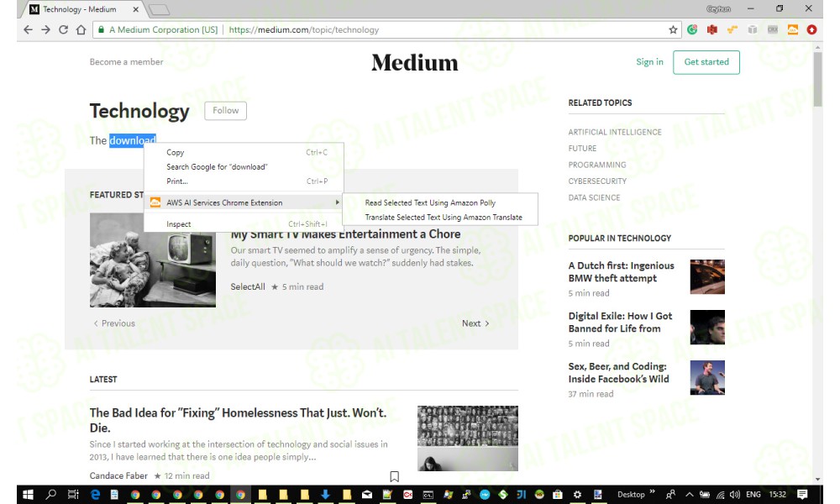Open the taskbar volume speaker icon
This screenshot has width=840, height=504.
[x=735, y=495]
